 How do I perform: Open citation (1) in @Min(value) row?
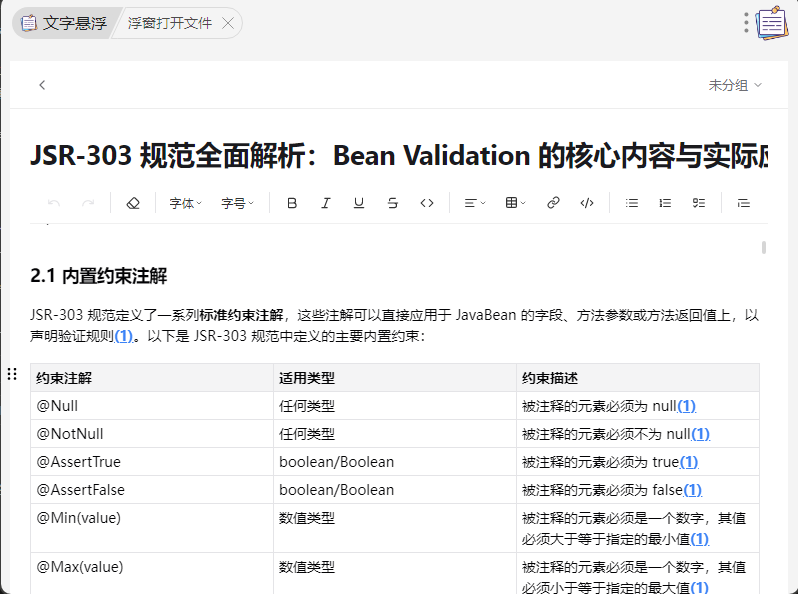700,539
